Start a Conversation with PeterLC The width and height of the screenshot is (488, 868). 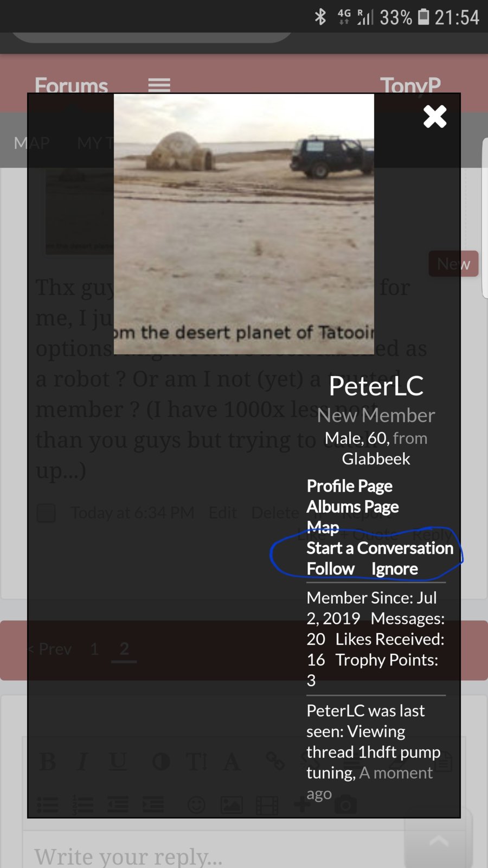click(380, 548)
